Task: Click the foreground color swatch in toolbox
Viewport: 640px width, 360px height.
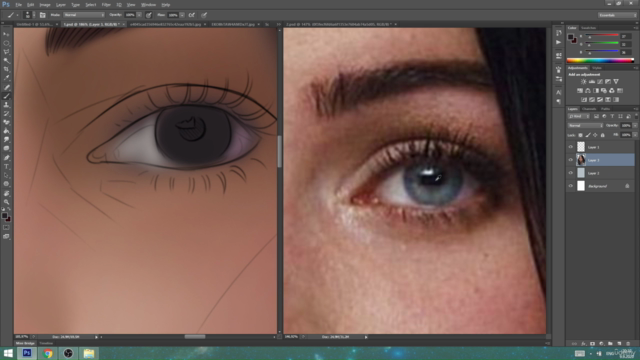Action: pyautogui.click(x=4, y=216)
